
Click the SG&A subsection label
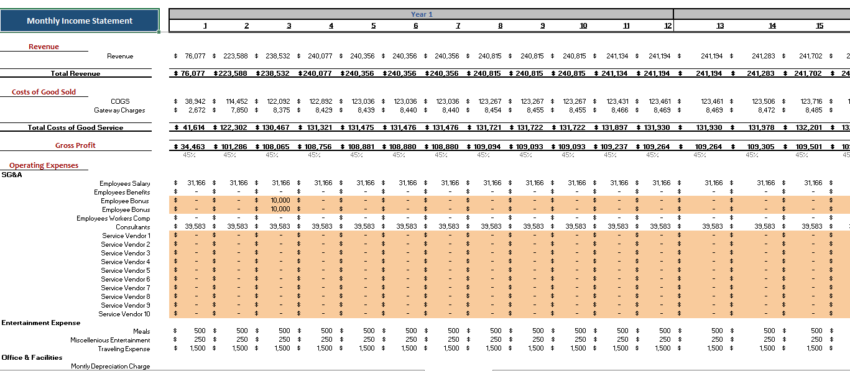click(12, 175)
